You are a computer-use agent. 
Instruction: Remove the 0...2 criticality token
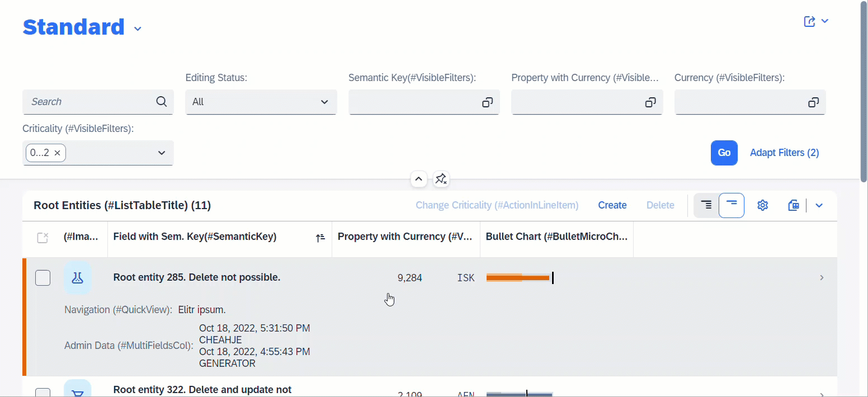(57, 153)
